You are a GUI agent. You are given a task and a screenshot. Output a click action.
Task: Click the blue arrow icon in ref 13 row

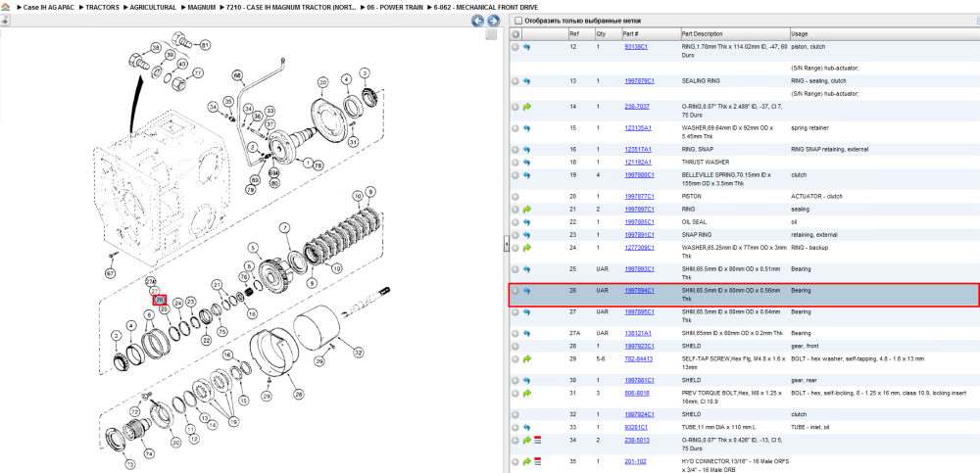526,81
